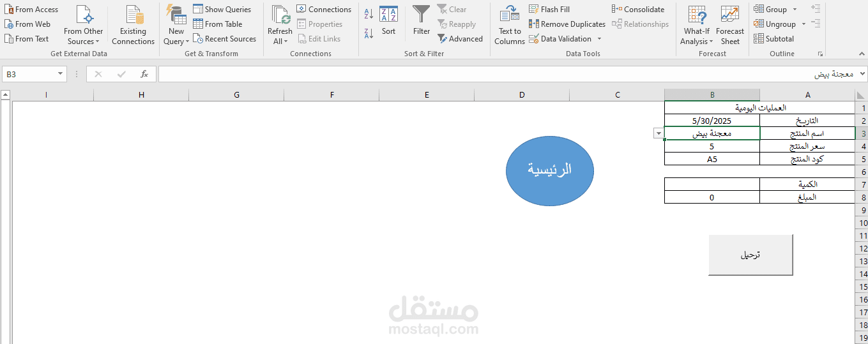Open Refresh All dropdown

tap(280, 25)
